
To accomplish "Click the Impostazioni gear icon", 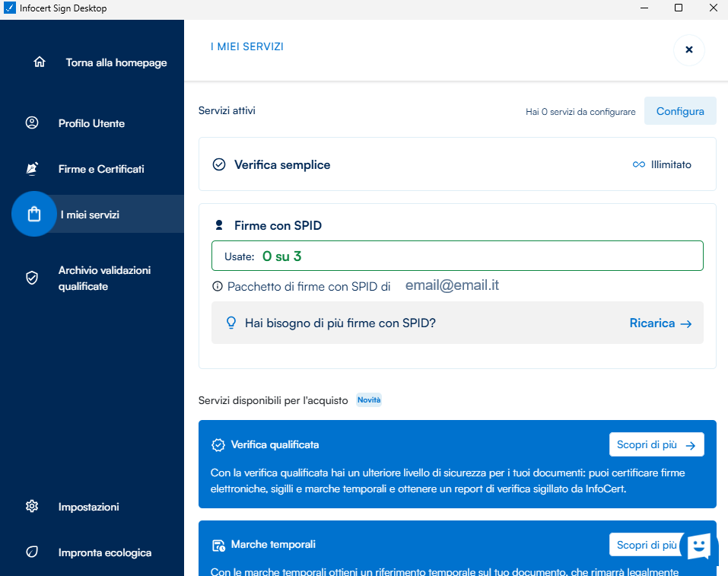I will [x=32, y=506].
